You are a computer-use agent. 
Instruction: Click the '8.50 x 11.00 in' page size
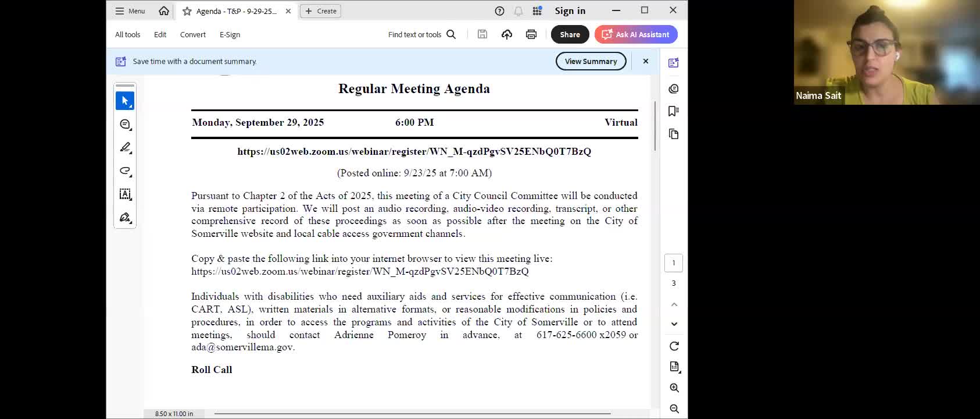[174, 414]
